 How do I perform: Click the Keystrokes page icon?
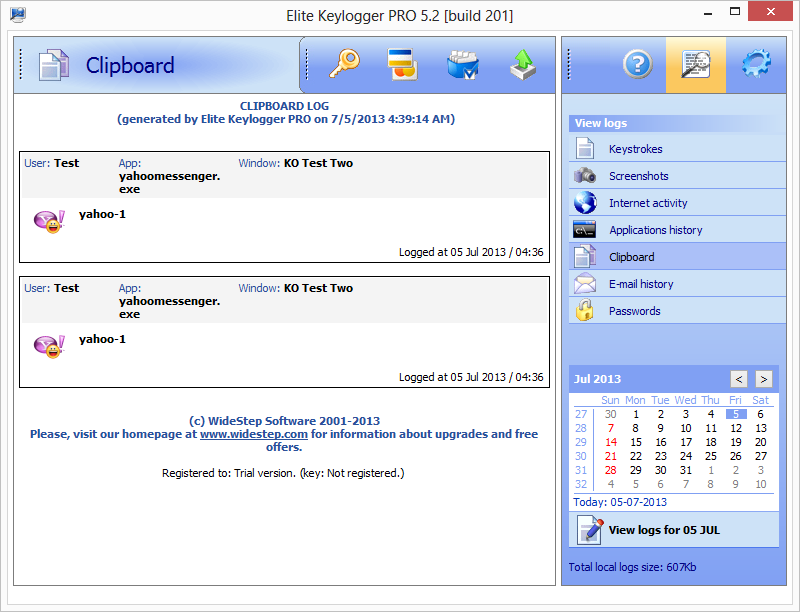click(585, 148)
